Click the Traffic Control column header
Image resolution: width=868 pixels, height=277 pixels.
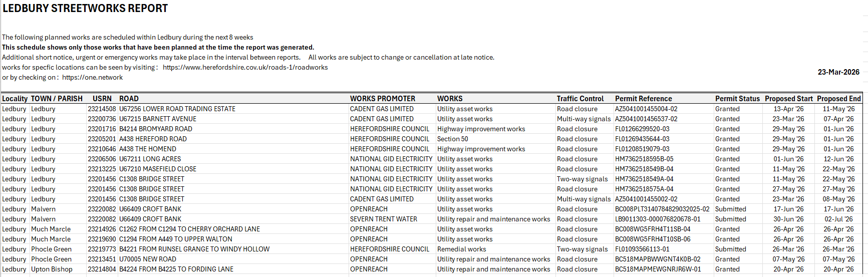pos(580,99)
